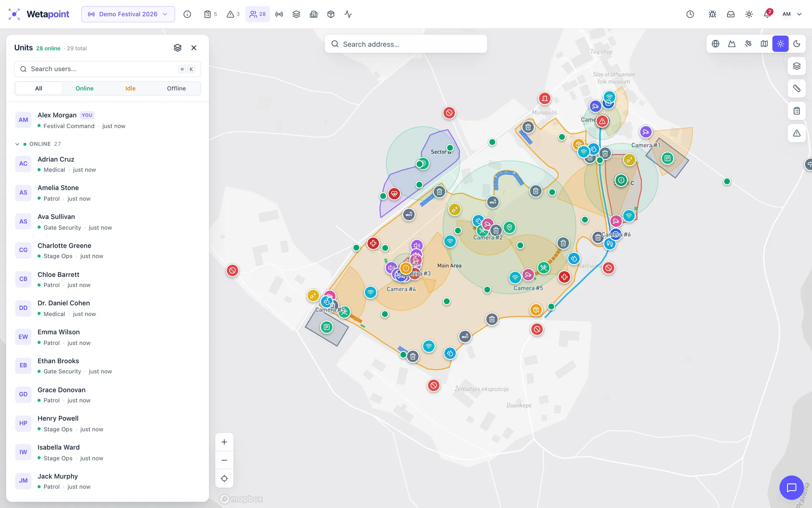Image resolution: width=812 pixels, height=508 pixels.
Task: Click the yellow warning marker near Camera #3
Action: pyautogui.click(x=406, y=268)
